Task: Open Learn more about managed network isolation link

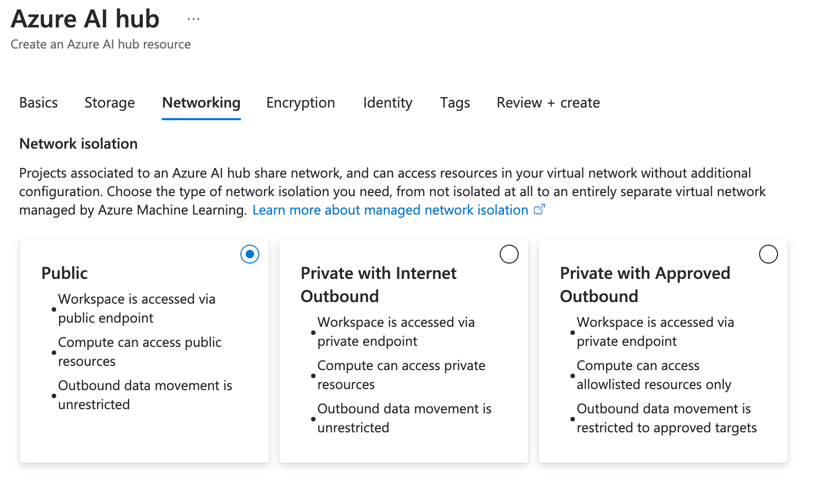Action: point(390,210)
